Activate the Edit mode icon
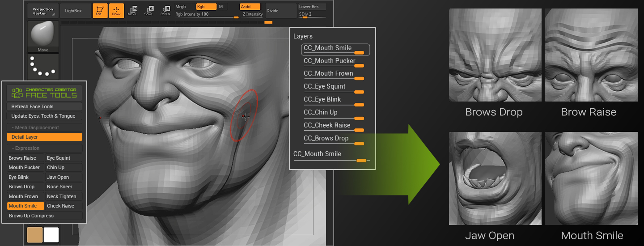 click(100, 11)
